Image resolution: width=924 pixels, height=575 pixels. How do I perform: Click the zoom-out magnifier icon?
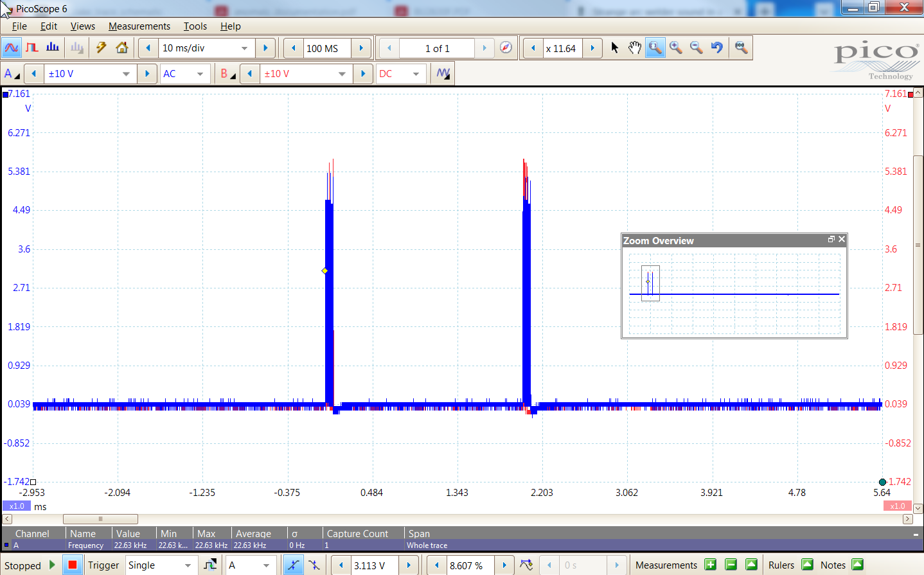(x=696, y=48)
